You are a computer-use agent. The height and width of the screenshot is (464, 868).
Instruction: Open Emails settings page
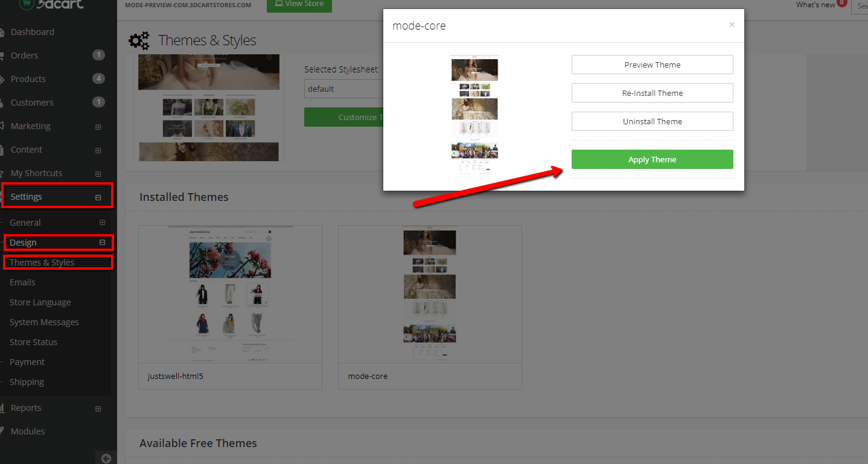[22, 282]
